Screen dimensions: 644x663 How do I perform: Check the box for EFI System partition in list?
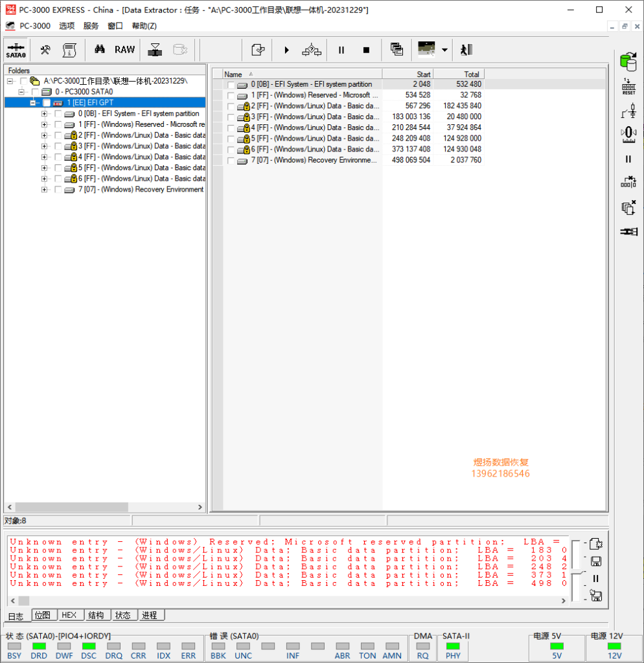231,85
